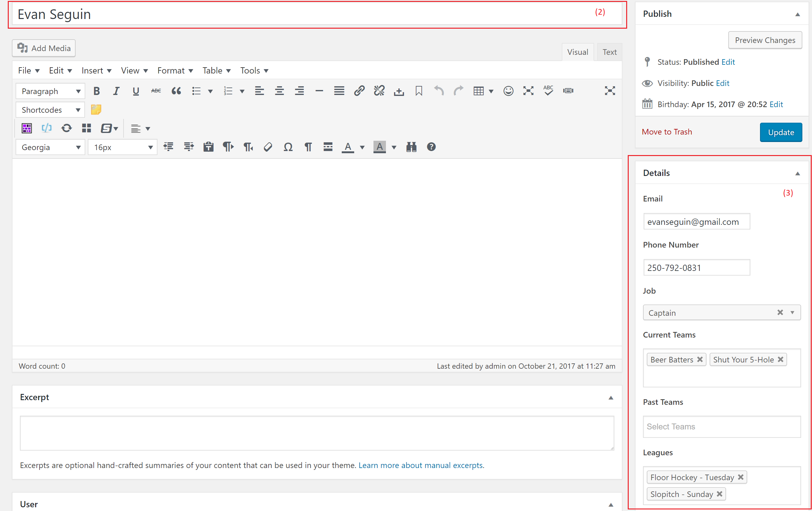
Task: Justify text alignment
Action: (339, 91)
